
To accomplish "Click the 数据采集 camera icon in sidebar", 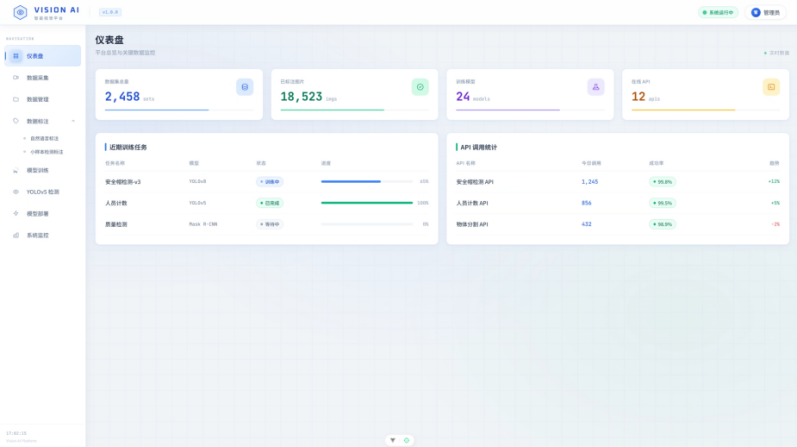I will [16, 78].
